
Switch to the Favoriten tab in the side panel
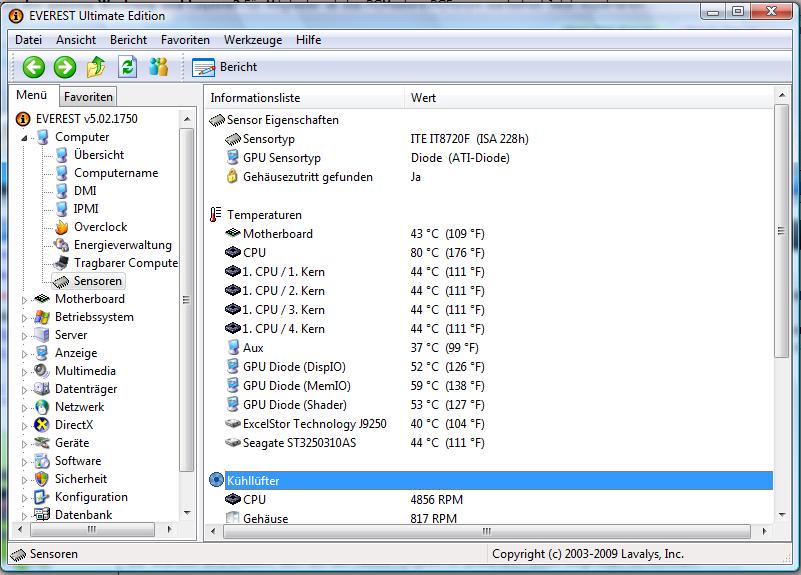point(88,97)
